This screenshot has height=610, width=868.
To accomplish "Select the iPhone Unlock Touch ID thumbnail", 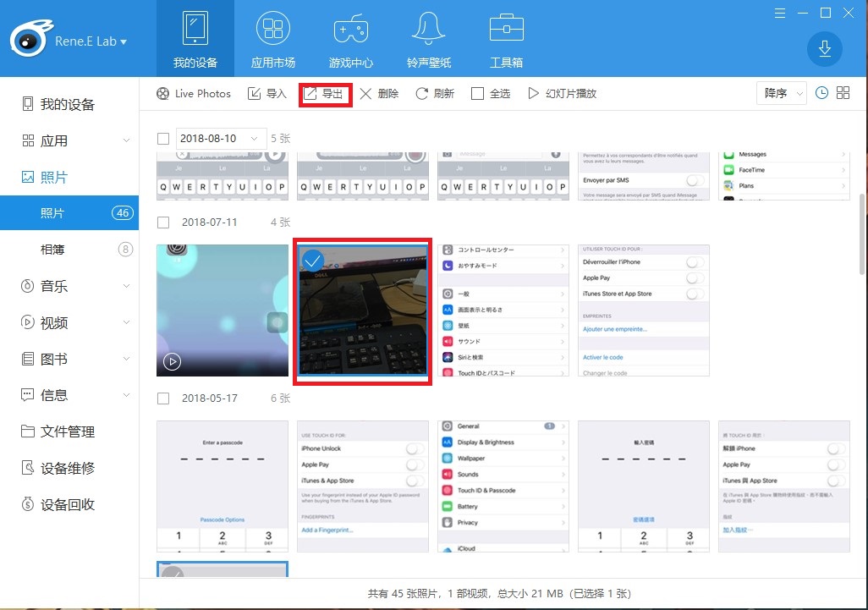I will (x=363, y=486).
